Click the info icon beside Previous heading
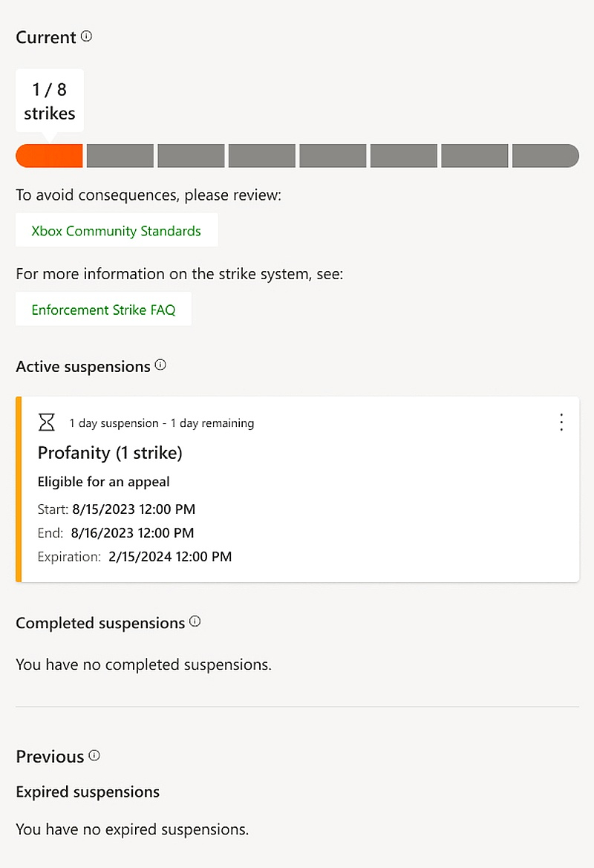Screen dimensions: 594x868 tap(94, 755)
